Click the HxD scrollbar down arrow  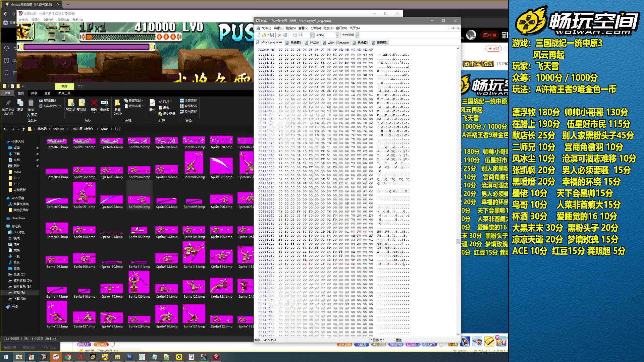458,334
